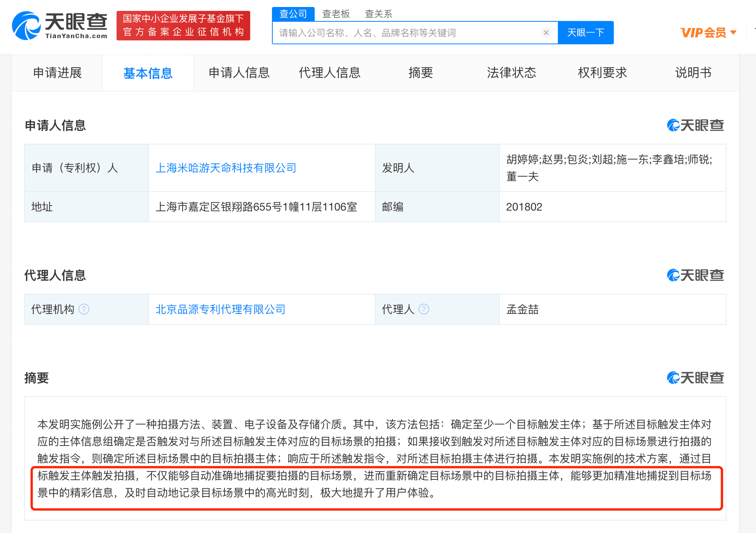Open the 说明书 tab

coord(693,73)
